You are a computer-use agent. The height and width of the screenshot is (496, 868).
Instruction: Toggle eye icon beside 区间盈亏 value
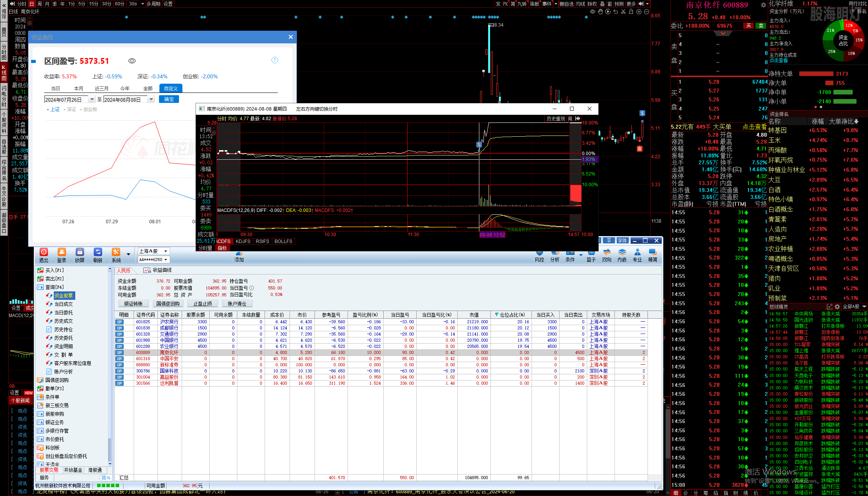tap(132, 61)
